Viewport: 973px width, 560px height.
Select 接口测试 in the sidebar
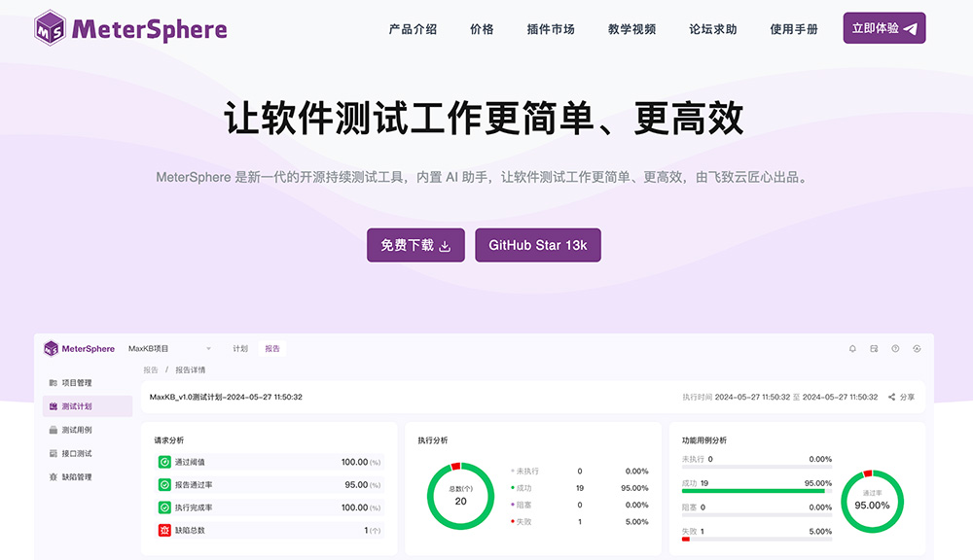click(x=88, y=453)
